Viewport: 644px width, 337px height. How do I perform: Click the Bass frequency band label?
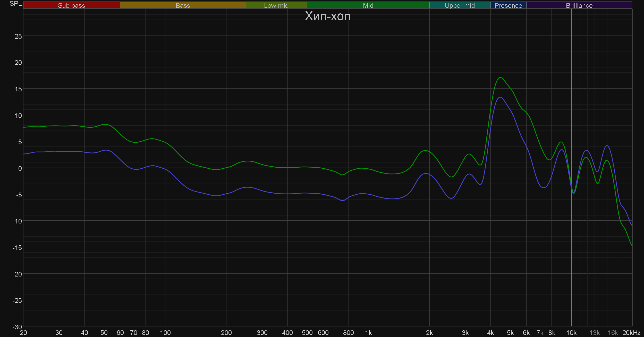pyautogui.click(x=183, y=5)
